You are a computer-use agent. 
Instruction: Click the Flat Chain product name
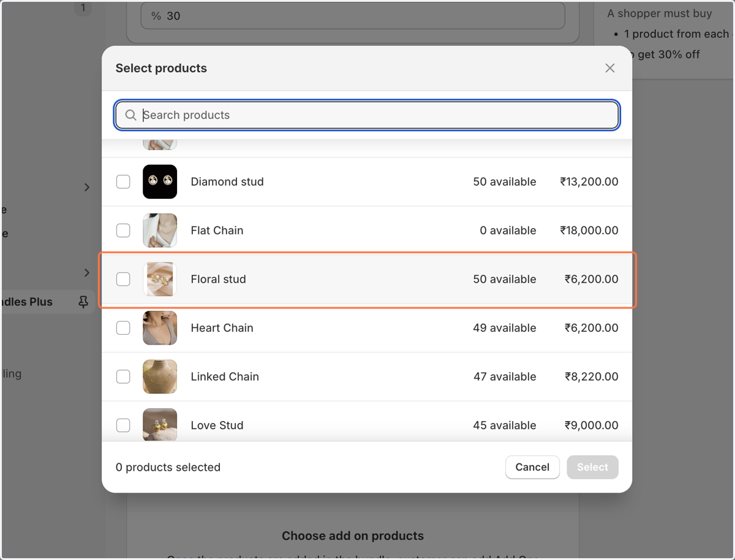[217, 230]
